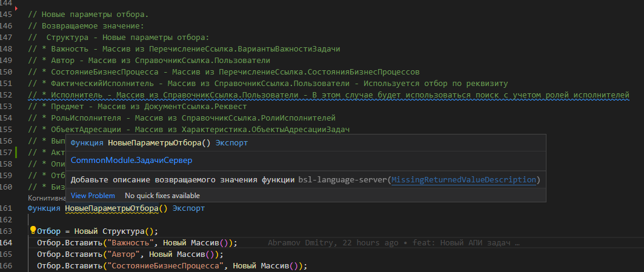Click line number 152 in the gutter
Screen dimensions: 644x272
coord(5,95)
